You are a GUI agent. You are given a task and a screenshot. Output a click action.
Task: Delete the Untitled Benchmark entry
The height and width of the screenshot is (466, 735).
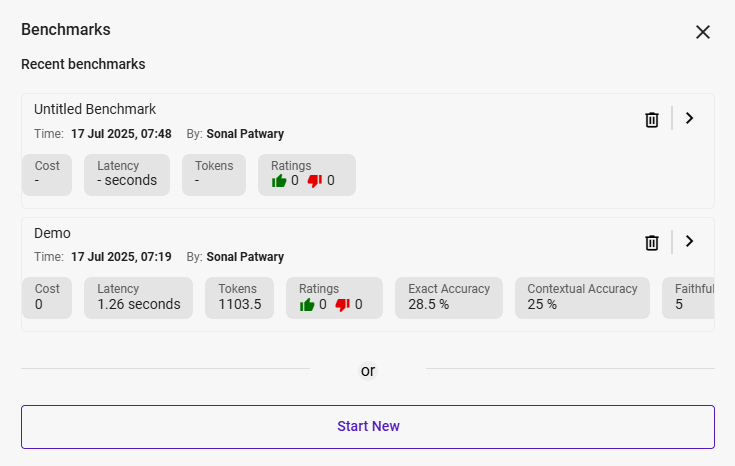[x=652, y=120]
